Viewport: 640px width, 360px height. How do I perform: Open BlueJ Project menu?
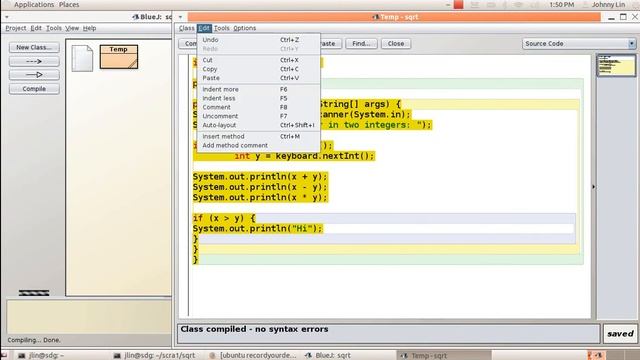(x=16, y=28)
